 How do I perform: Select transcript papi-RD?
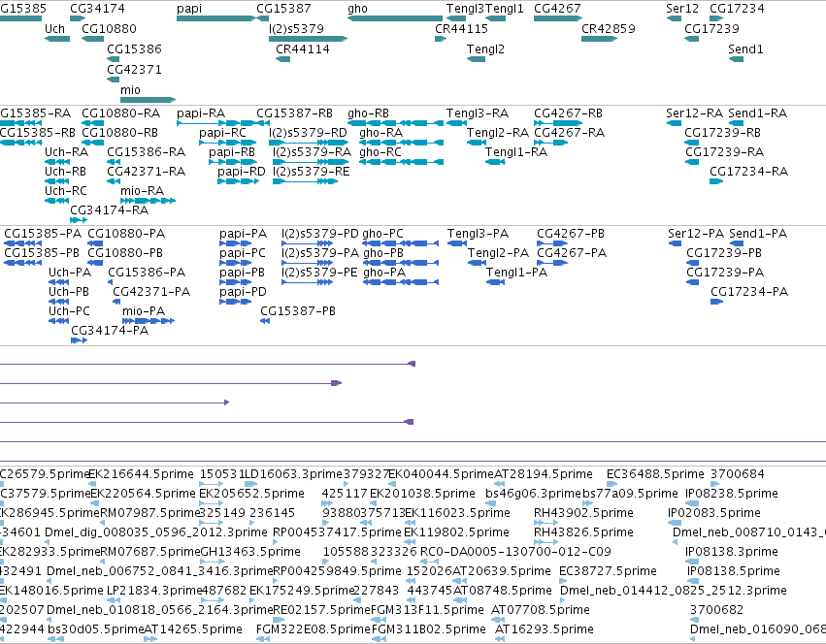click(242, 172)
